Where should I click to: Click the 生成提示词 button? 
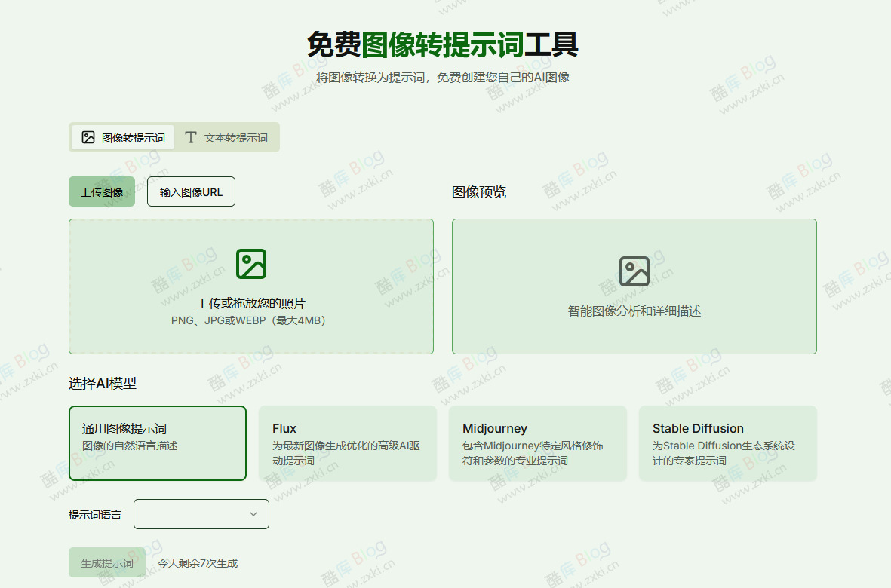tap(107, 562)
